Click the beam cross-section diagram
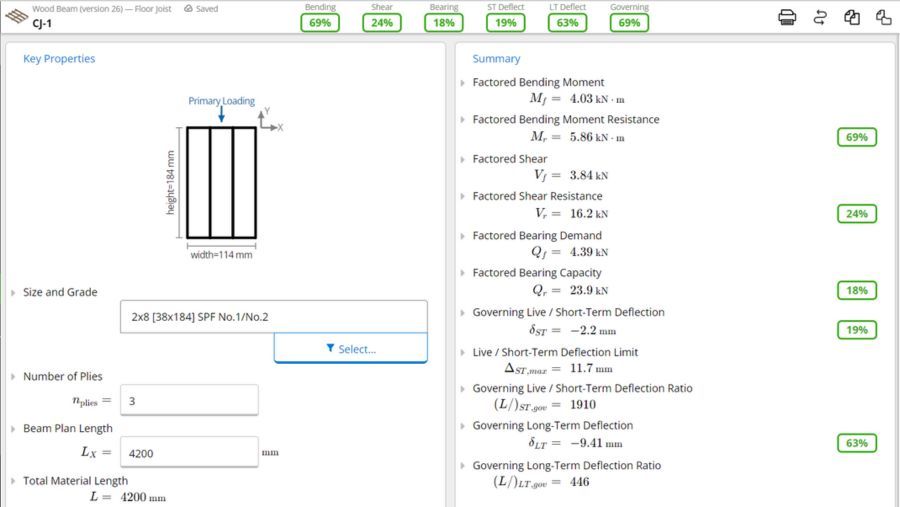The height and width of the screenshot is (507, 900). point(221,183)
